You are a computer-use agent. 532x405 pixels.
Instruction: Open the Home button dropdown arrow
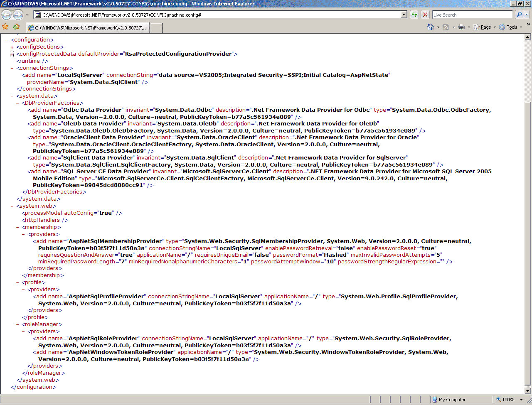(438, 27)
